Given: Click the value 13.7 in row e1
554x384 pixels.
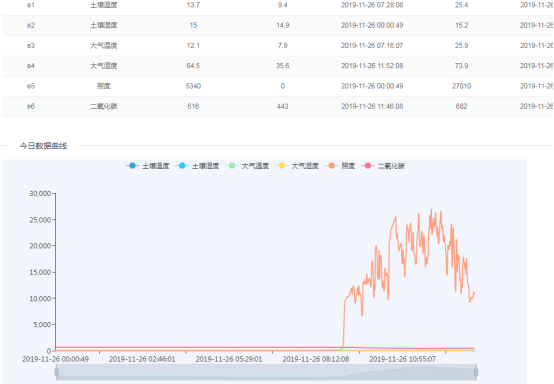Looking at the screenshot, I should 193,5.
